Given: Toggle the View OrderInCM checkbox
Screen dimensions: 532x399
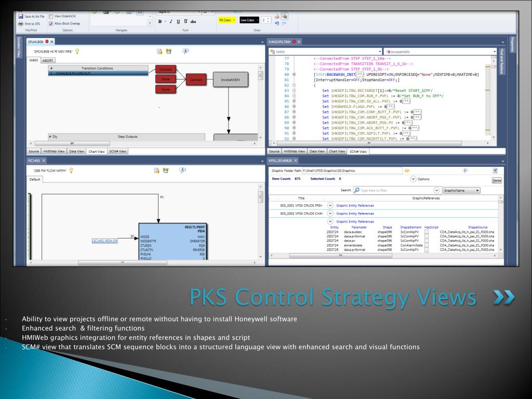Looking at the screenshot, I should click(51, 16).
